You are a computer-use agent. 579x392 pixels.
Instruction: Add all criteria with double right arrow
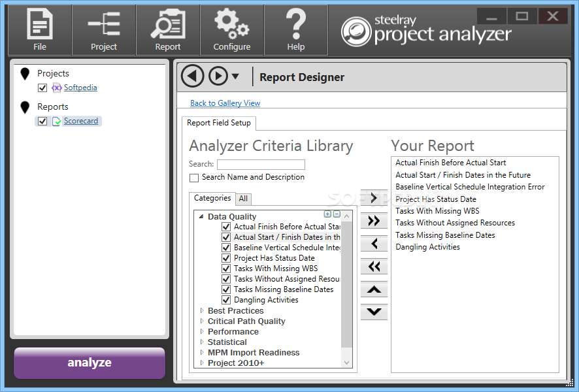point(374,221)
